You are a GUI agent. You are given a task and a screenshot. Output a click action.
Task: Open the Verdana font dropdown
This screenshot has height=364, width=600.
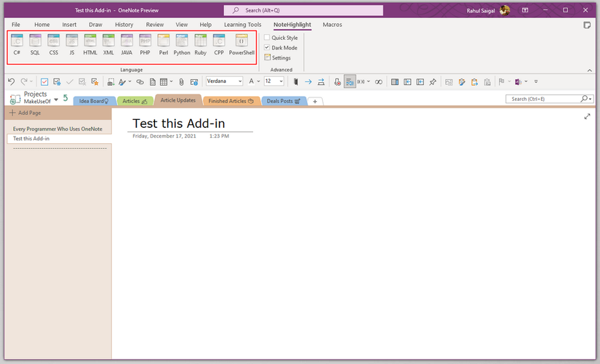point(240,81)
